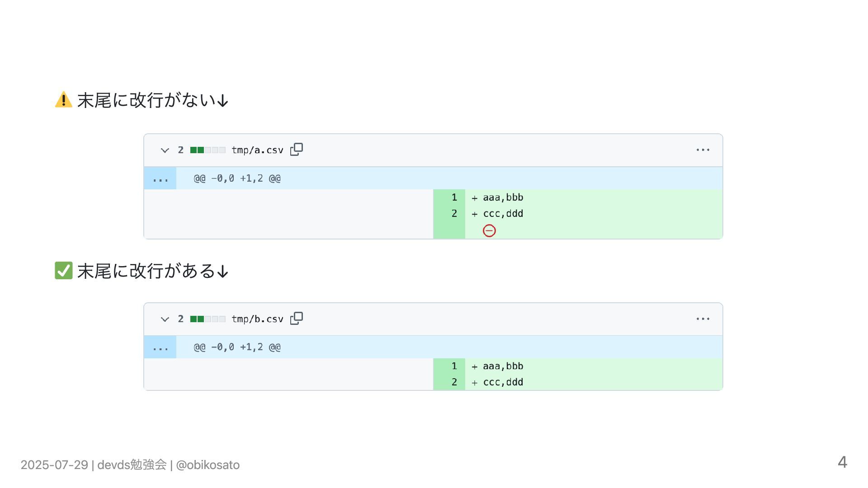Copy the tmp/b.csv file path
Screen dimensions: 868x488
coord(297,319)
